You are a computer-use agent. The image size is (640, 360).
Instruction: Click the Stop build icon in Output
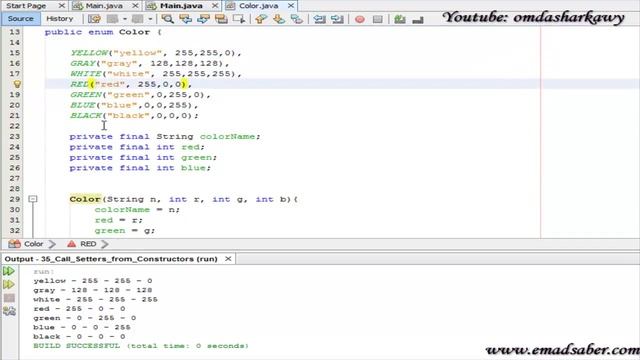(x=9, y=298)
